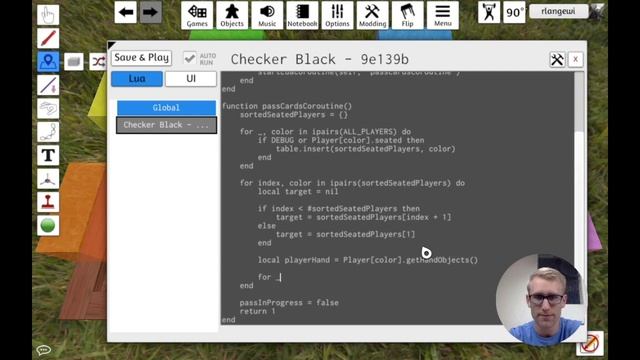
Task: Open the chat speech bubble
Action: tap(44, 350)
